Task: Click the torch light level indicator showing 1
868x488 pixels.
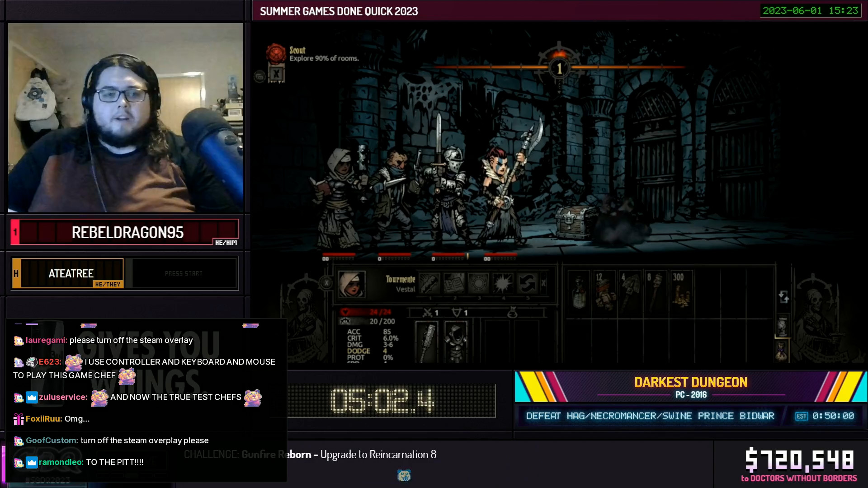Action: [x=559, y=67]
